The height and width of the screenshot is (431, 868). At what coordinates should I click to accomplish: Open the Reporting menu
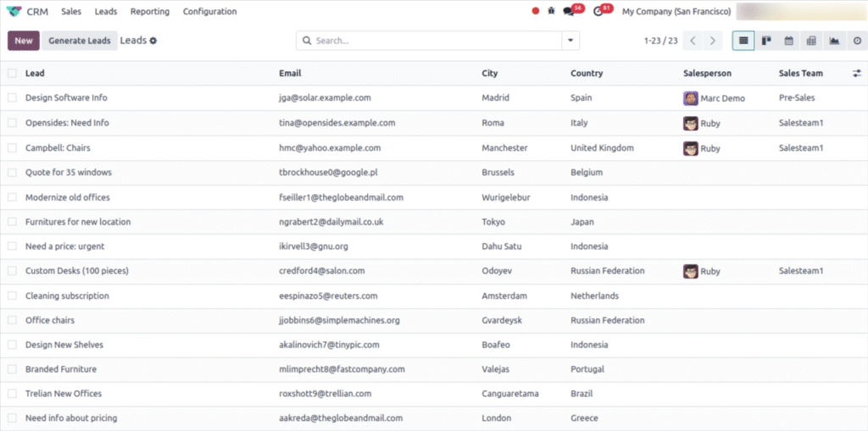coord(150,12)
